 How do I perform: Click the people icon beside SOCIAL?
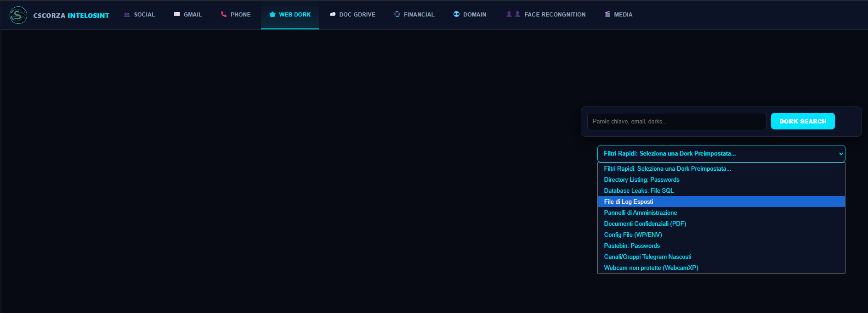[127, 15]
